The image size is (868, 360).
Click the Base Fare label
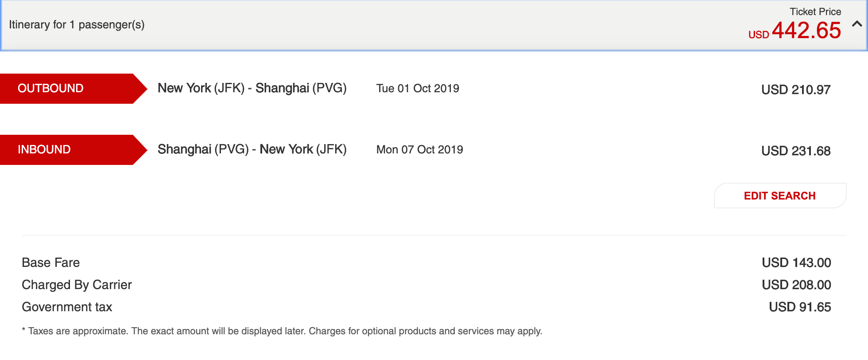pos(51,262)
